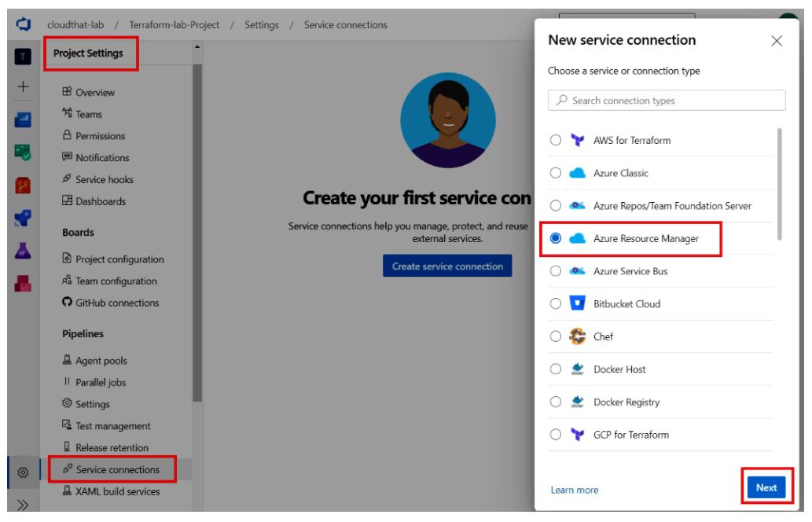Viewport: 812px width, 522px height.
Task: Click the GCP for Terraform logo icon
Action: pyautogui.click(x=577, y=434)
